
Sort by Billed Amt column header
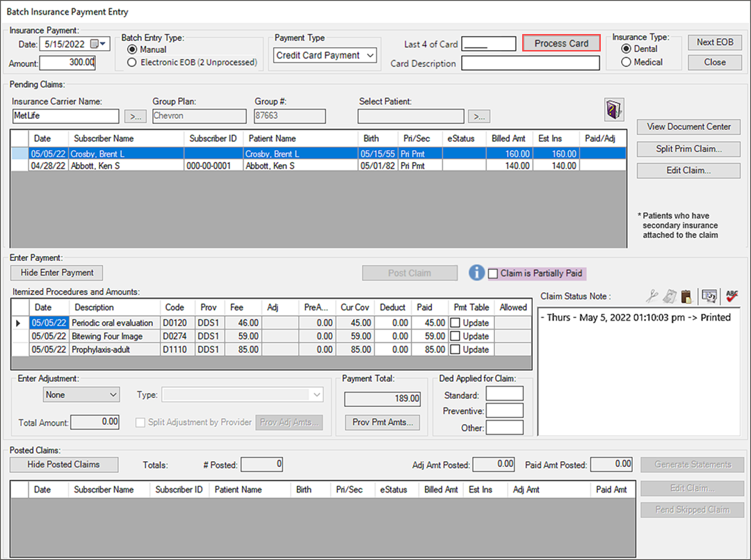click(510, 138)
